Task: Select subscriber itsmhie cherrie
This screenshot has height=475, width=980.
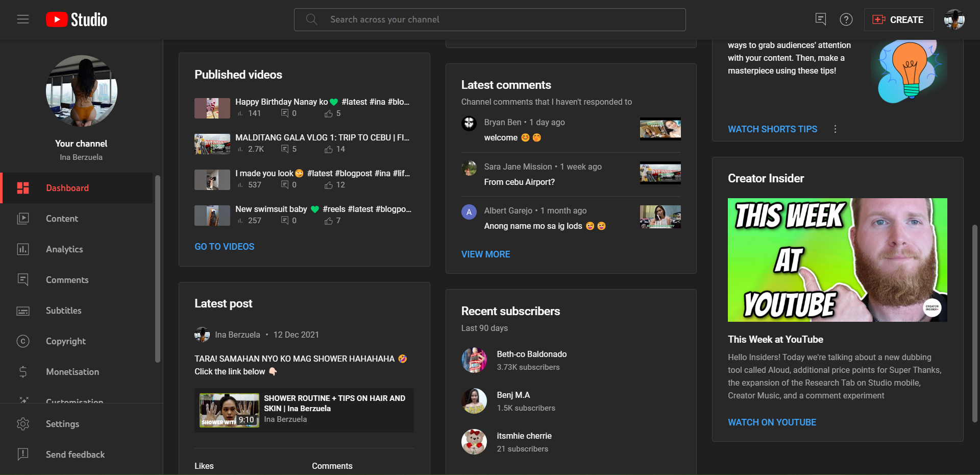Action: pos(524,436)
